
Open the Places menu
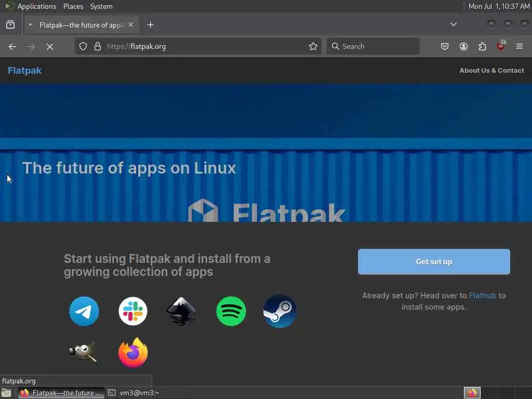point(73,6)
